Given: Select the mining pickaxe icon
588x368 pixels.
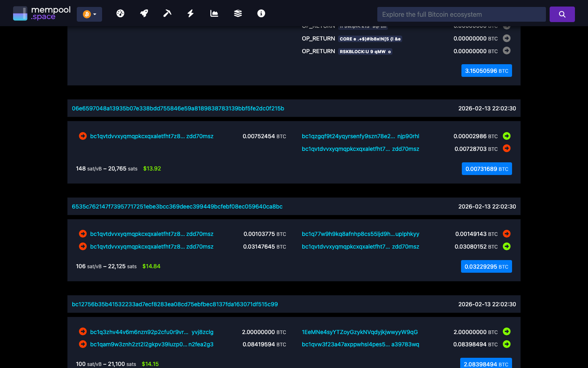Looking at the screenshot, I should tap(167, 13).
